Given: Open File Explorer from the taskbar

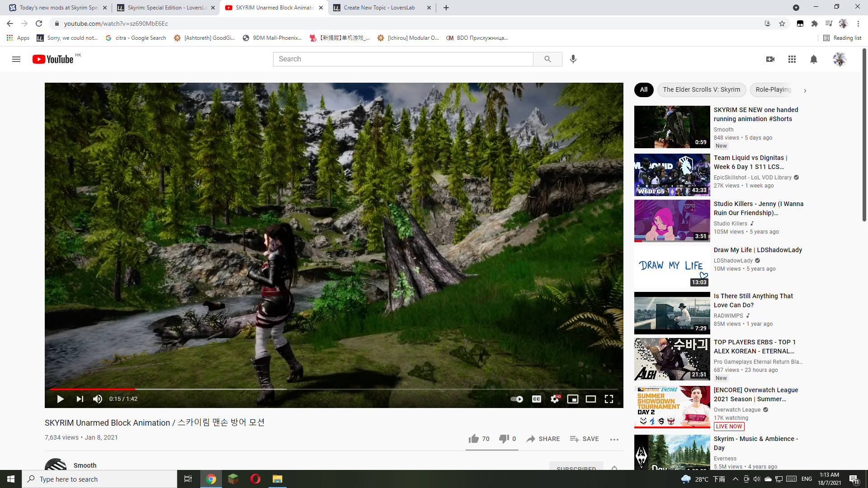Looking at the screenshot, I should click(x=278, y=479).
